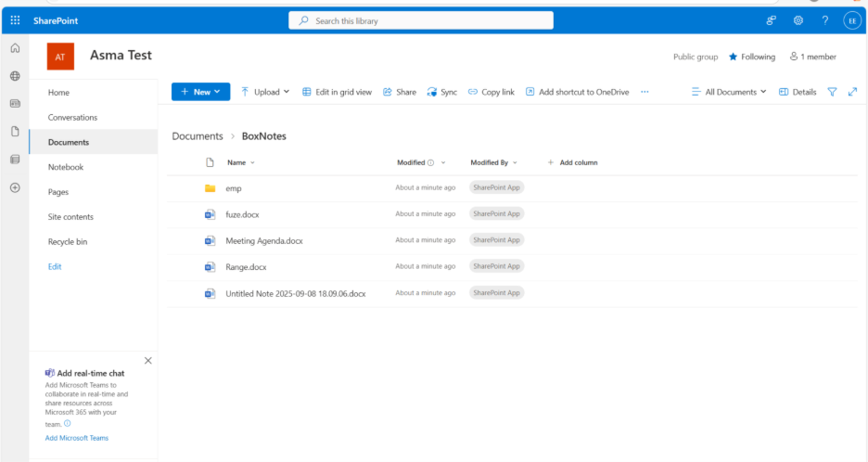
Task: Click the Word icon next to fuze.docx
Action: pos(210,214)
